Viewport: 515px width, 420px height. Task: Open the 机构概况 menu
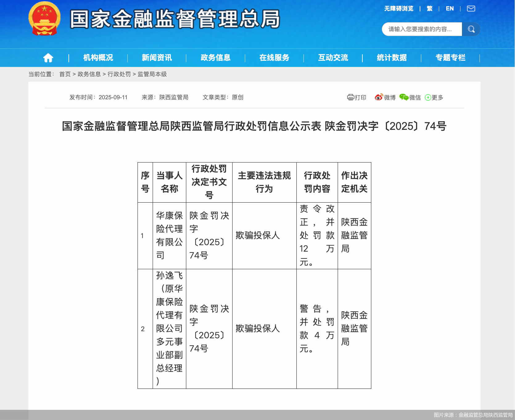[98, 58]
